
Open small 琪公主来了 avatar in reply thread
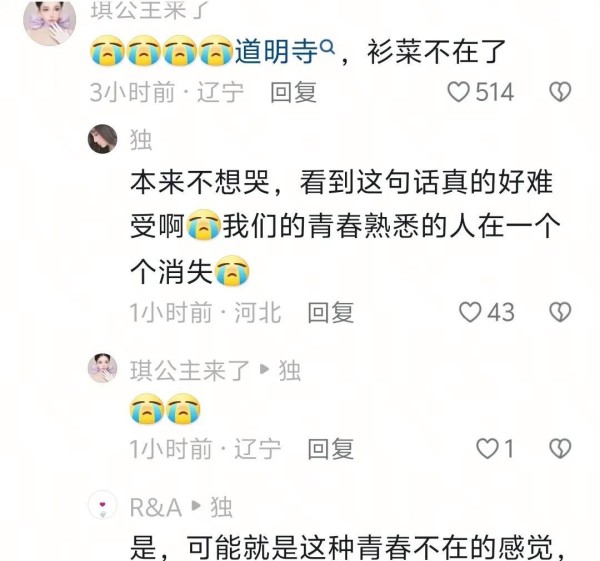103,368
